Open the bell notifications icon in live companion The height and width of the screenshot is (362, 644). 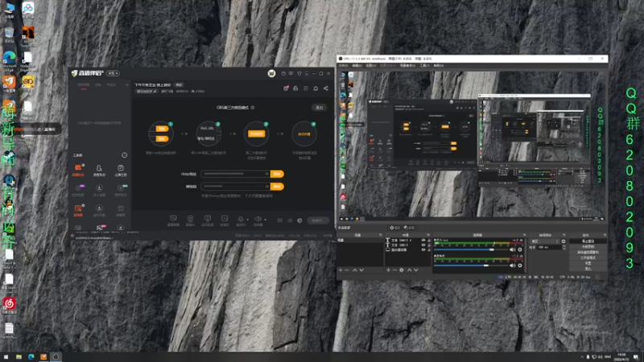[316, 88]
